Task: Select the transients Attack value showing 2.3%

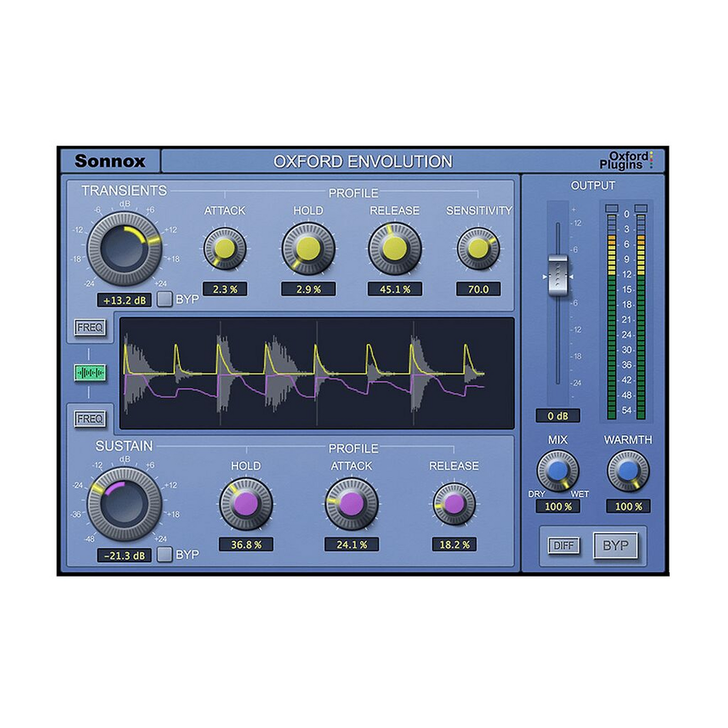Action: point(225,288)
